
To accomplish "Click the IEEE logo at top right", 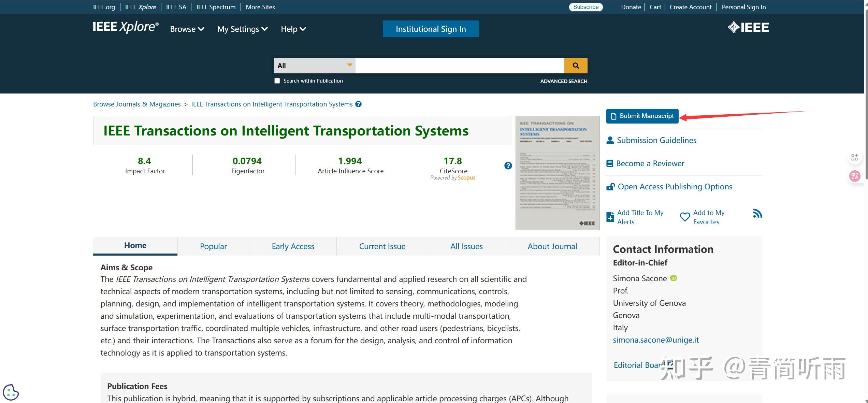I will tap(748, 27).
